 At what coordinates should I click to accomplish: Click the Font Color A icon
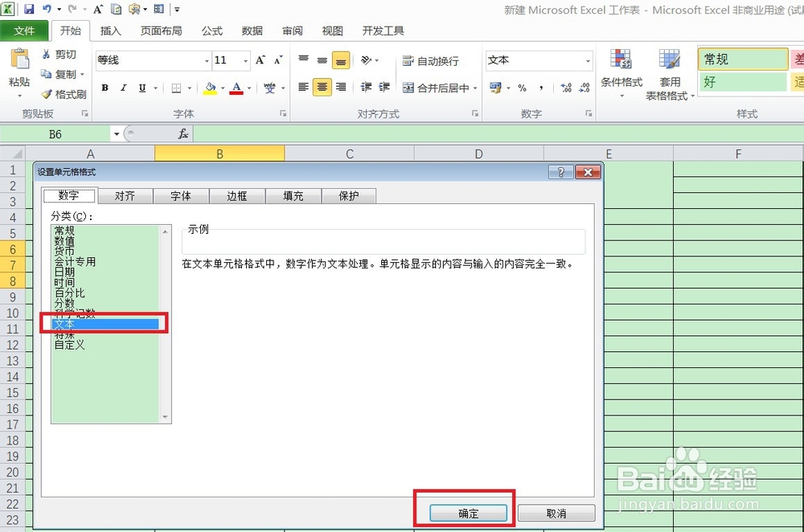click(236, 85)
